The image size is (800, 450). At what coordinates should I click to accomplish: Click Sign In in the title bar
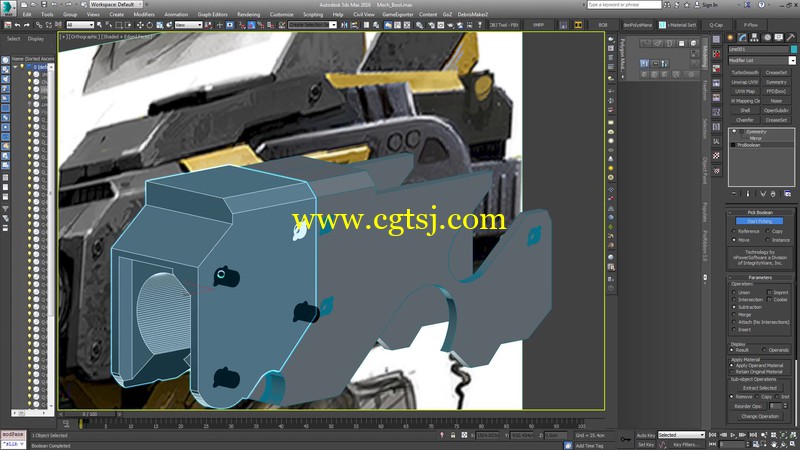(x=710, y=5)
